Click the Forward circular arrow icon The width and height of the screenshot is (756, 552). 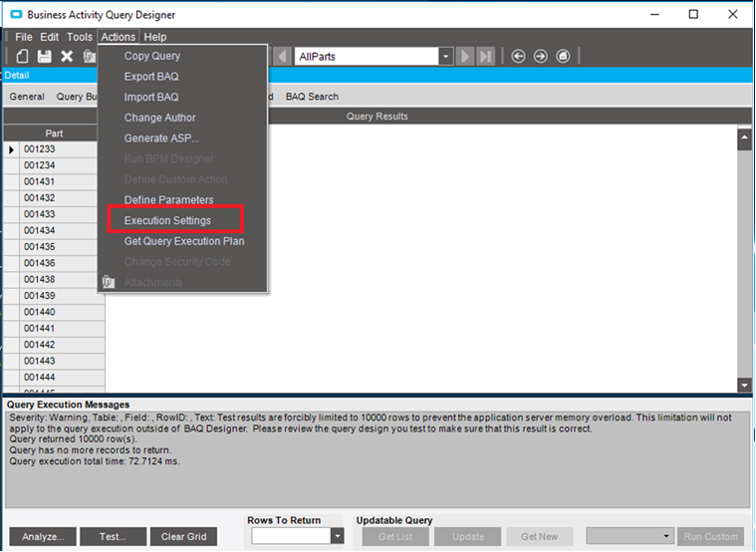tap(541, 57)
